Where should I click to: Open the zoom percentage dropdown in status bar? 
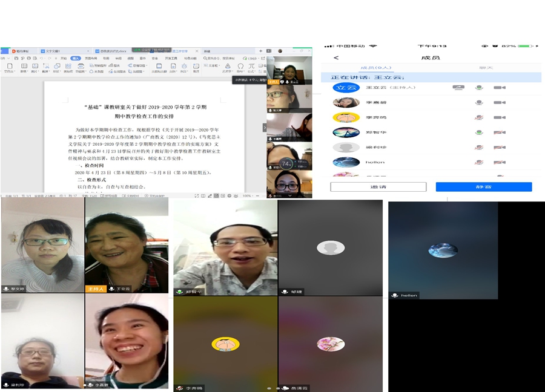[x=248, y=196]
